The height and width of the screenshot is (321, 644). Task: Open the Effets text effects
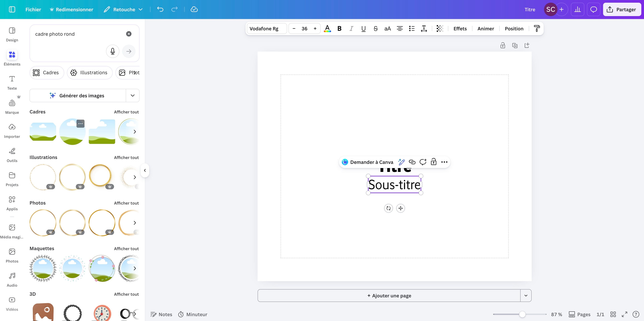(460, 28)
